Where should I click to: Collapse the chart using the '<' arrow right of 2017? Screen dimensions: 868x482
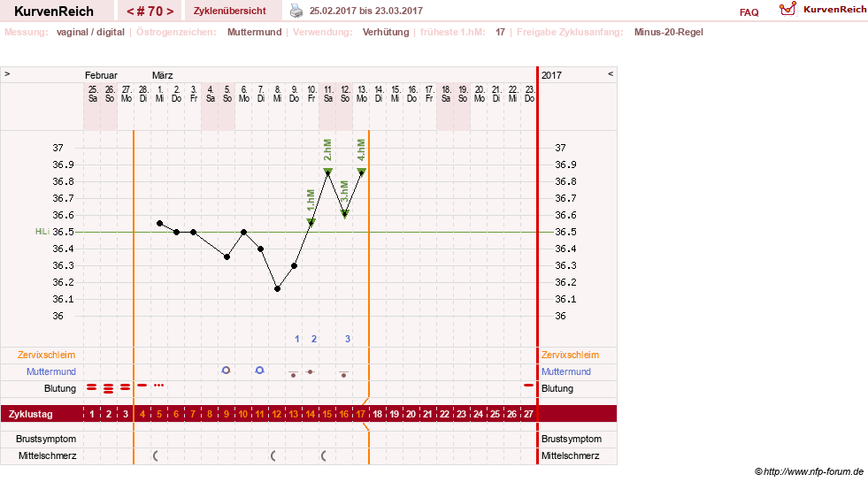pyautogui.click(x=611, y=73)
